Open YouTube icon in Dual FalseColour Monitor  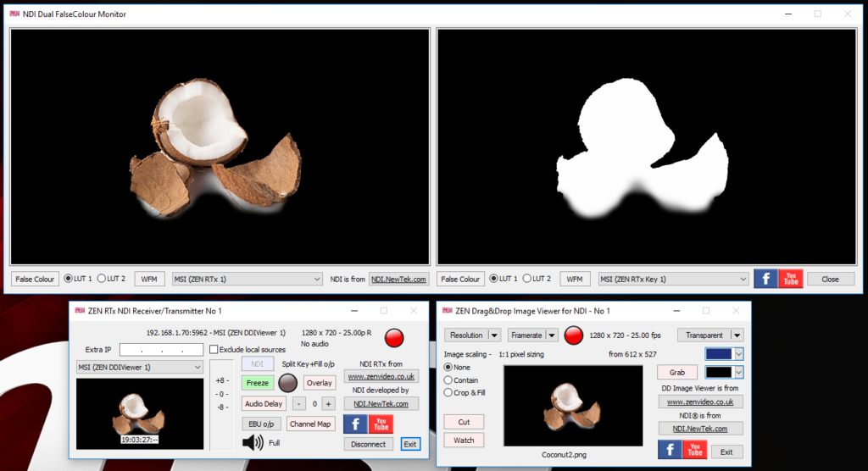click(x=791, y=279)
